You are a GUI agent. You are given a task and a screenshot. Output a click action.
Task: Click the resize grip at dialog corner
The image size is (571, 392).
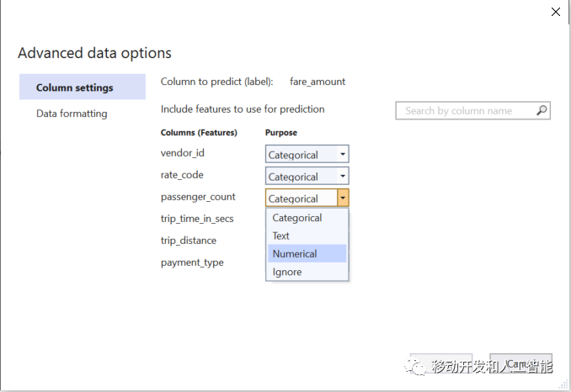[563, 385]
